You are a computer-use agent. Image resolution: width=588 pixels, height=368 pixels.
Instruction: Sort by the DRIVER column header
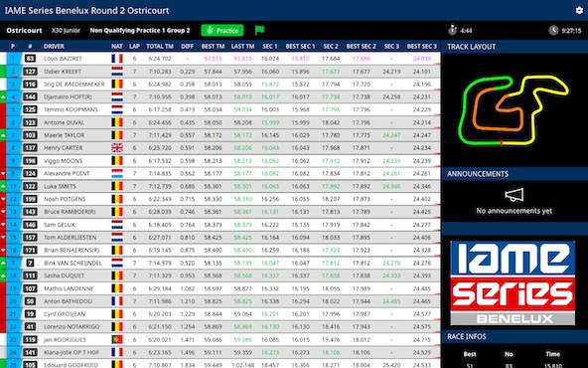pos(54,46)
